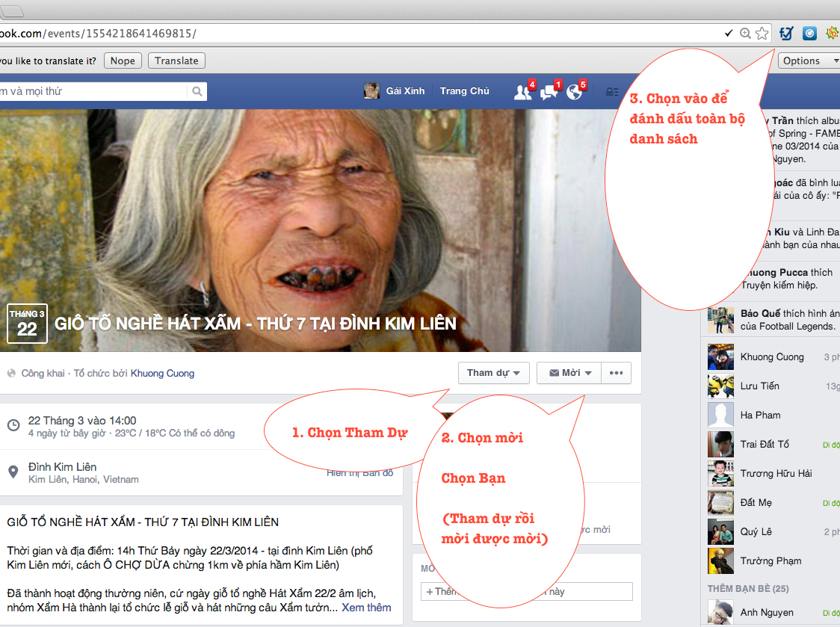Open chat with Lưu Tiến
The image size is (840, 627).
click(759, 386)
